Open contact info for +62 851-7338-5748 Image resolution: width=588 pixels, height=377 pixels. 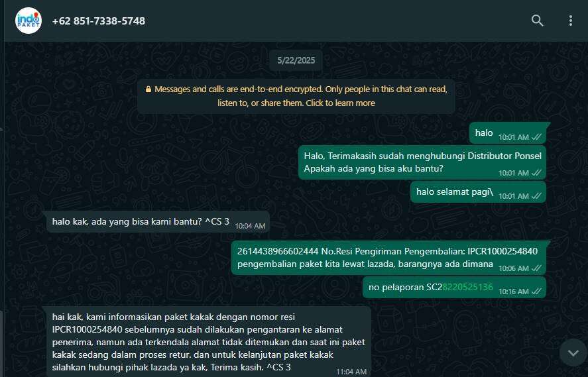tap(99, 21)
